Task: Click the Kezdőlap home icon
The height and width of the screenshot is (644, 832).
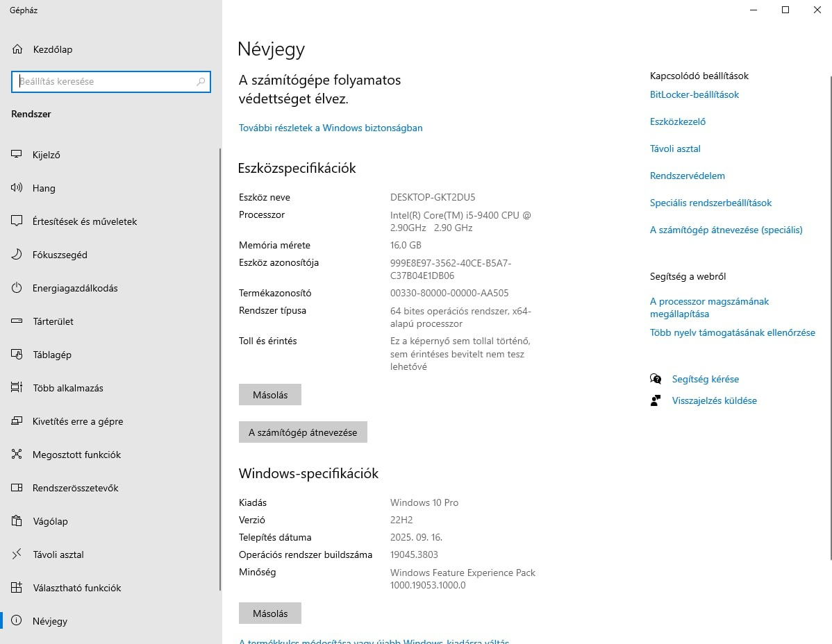Action: click(17, 49)
